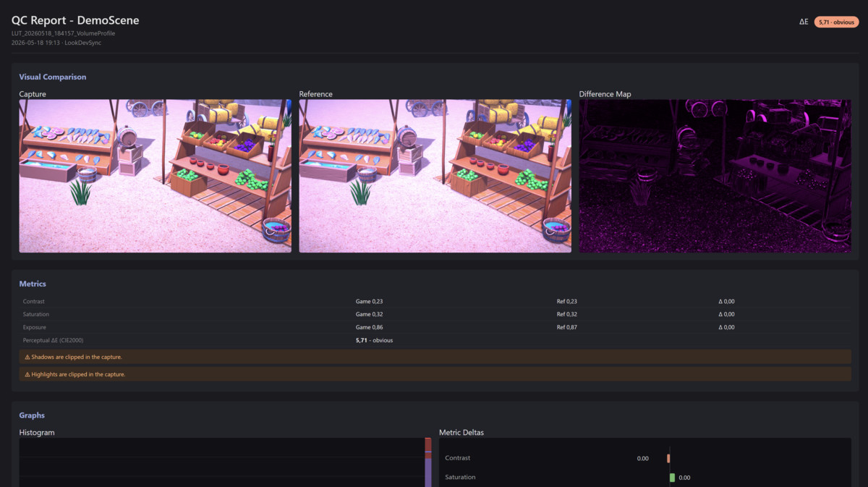The width and height of the screenshot is (868, 487).
Task: Click the Contrast label in Metric Deltas chart
Action: tap(457, 458)
